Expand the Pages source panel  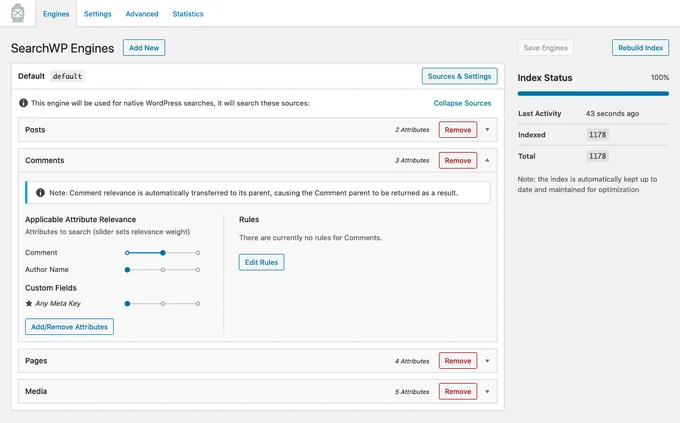click(487, 361)
